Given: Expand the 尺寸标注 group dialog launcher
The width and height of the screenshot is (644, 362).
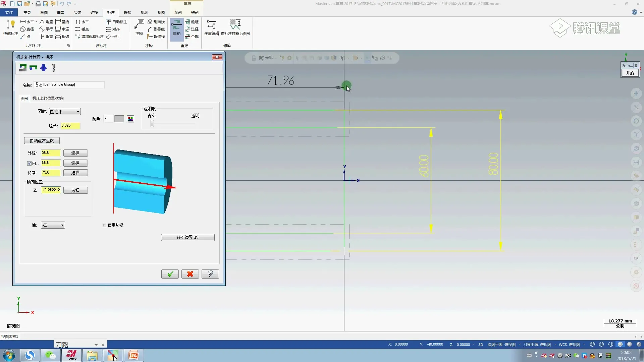Looking at the screenshot, I should click(69, 46).
